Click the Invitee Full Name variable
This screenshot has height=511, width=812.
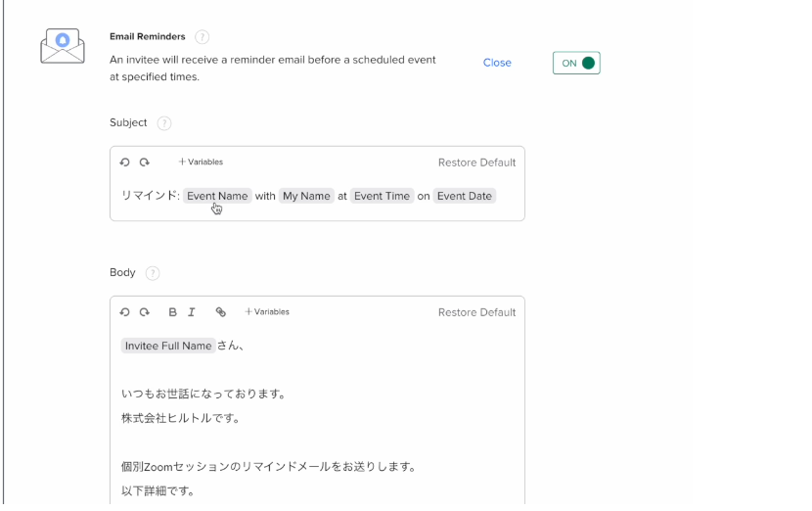(x=168, y=346)
